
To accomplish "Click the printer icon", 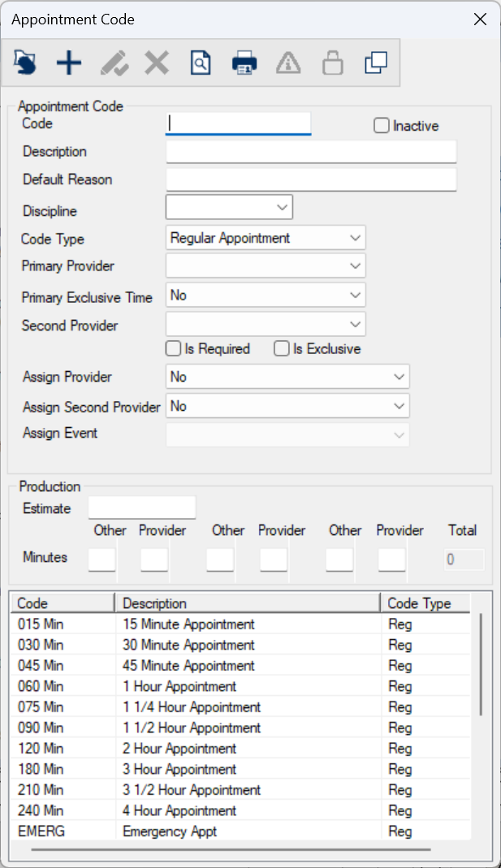I will click(x=244, y=63).
